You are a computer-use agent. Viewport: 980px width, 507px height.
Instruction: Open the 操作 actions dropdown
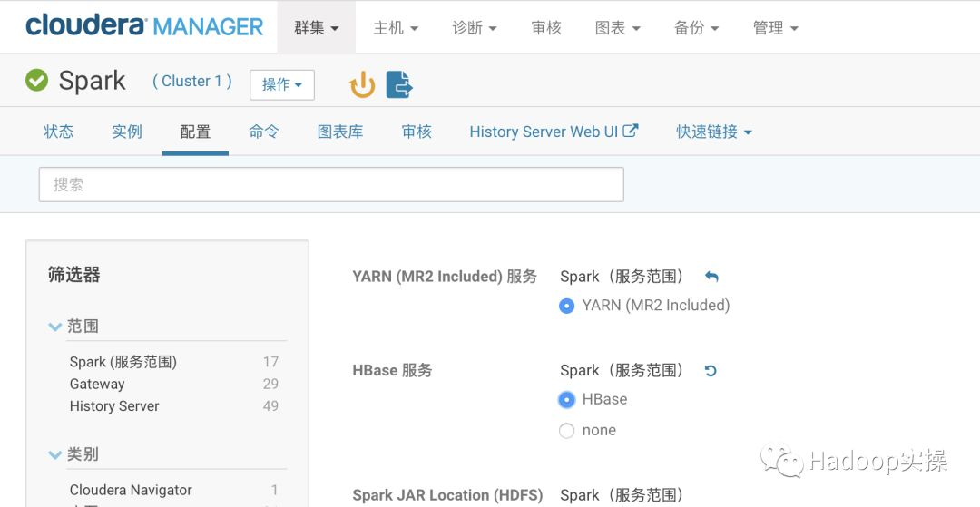pyautogui.click(x=282, y=85)
